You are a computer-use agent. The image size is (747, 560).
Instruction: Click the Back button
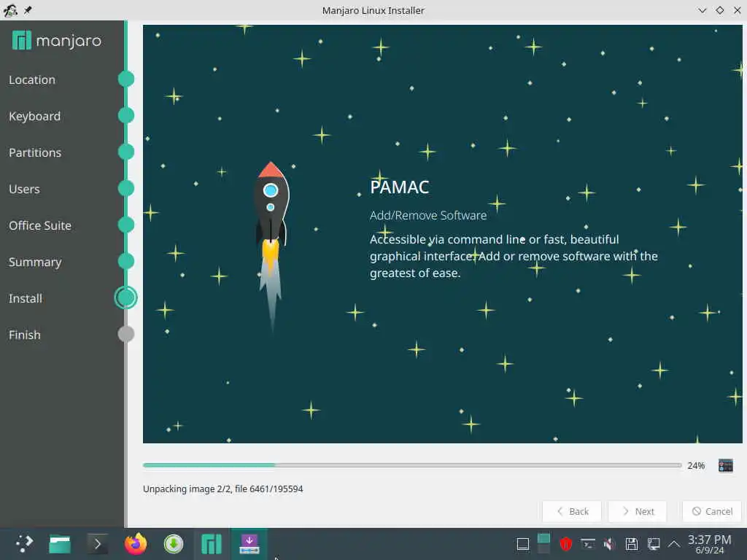(x=572, y=511)
